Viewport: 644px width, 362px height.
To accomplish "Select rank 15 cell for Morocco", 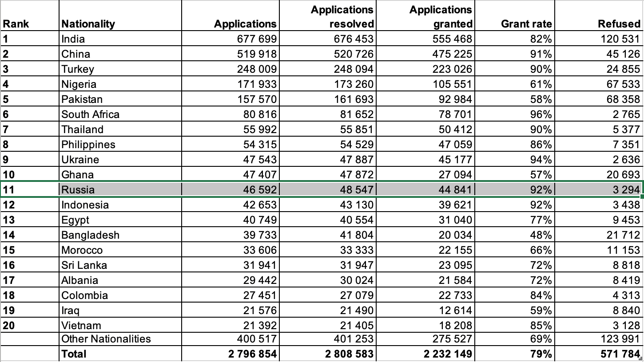I will [29, 250].
